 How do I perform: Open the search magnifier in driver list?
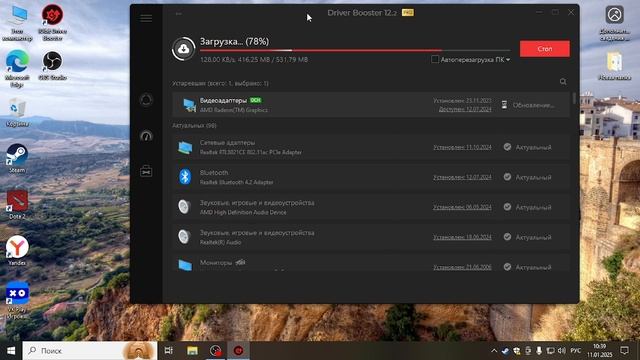pos(563,82)
